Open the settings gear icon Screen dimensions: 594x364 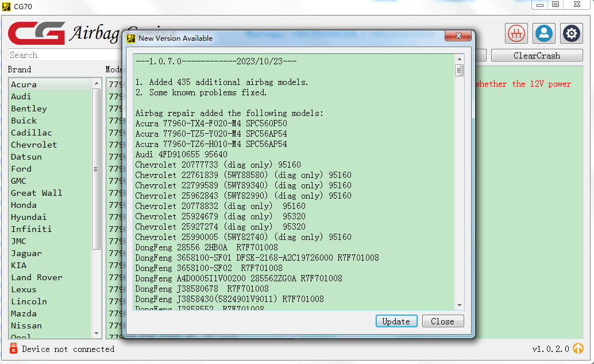tap(571, 33)
